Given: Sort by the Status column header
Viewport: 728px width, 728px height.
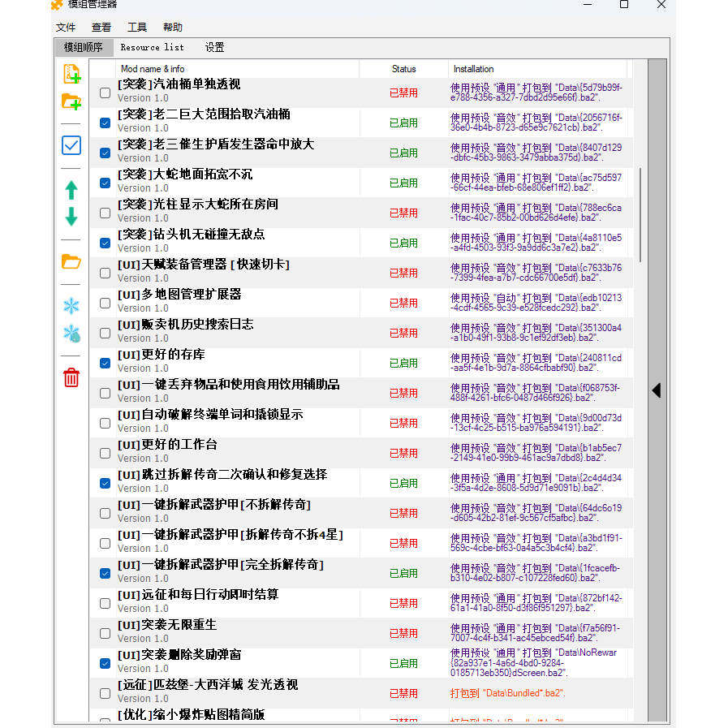Looking at the screenshot, I should (x=404, y=69).
